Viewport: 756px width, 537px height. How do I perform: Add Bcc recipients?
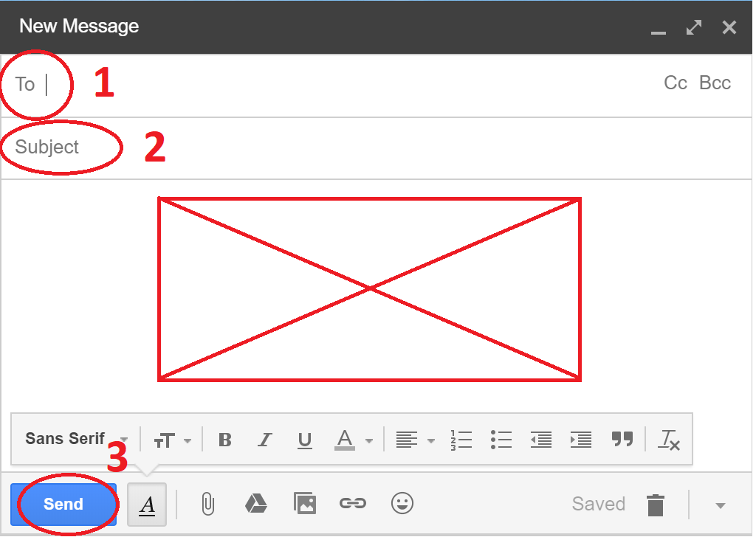click(715, 83)
